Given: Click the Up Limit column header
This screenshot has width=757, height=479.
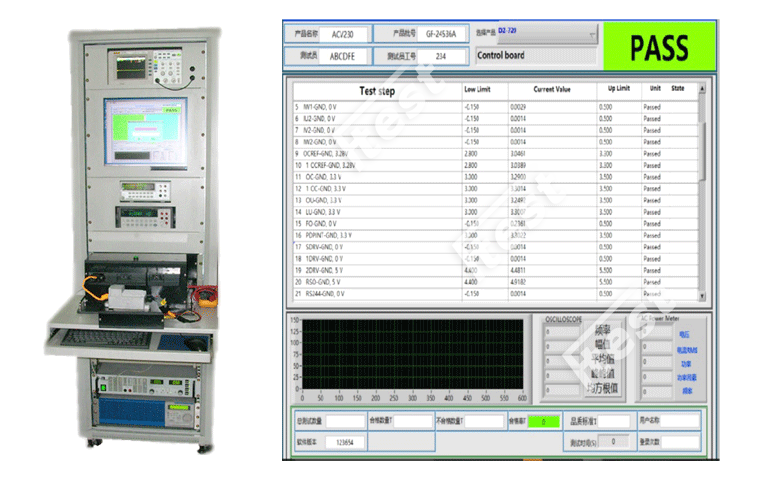Looking at the screenshot, I should (x=619, y=88).
